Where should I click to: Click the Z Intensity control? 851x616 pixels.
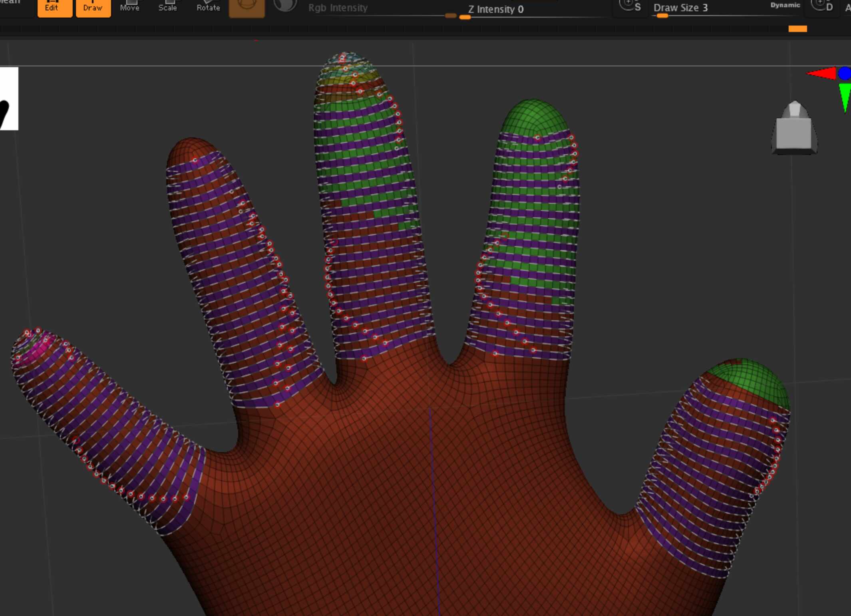(495, 9)
